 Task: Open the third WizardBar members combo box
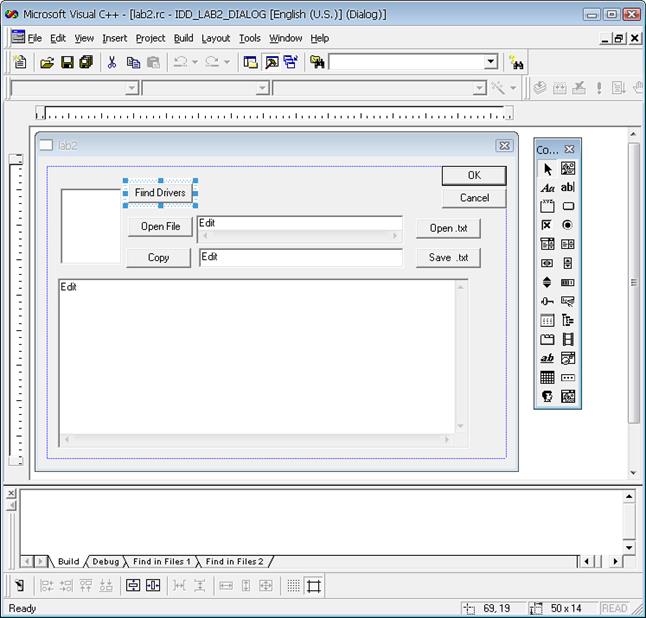click(379, 88)
